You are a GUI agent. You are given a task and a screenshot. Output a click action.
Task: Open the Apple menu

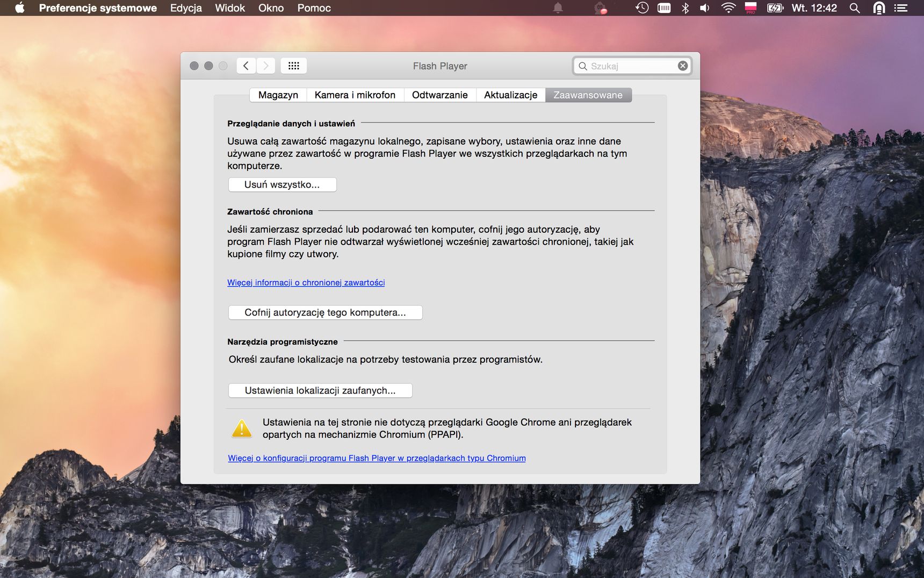pos(20,8)
